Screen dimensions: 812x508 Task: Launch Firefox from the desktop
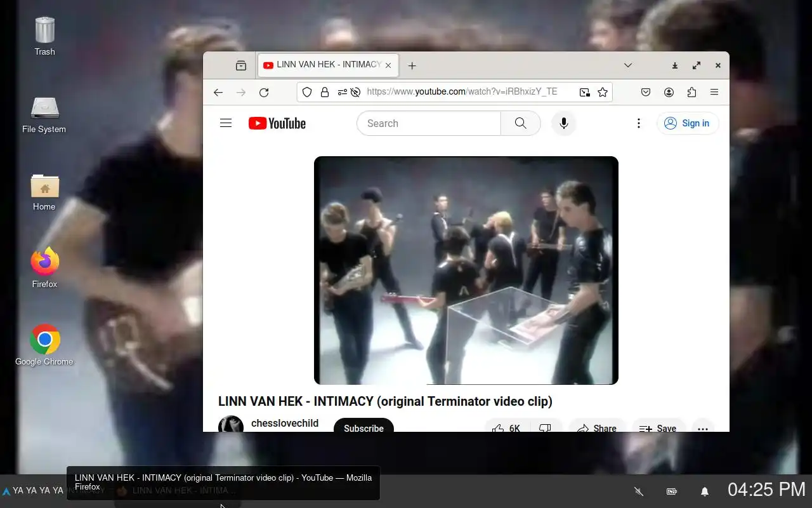pos(44,269)
